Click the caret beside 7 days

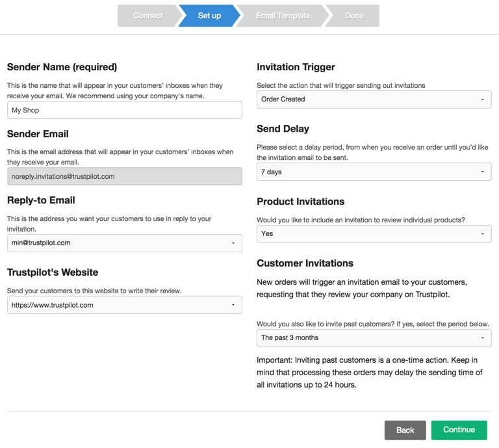point(482,172)
